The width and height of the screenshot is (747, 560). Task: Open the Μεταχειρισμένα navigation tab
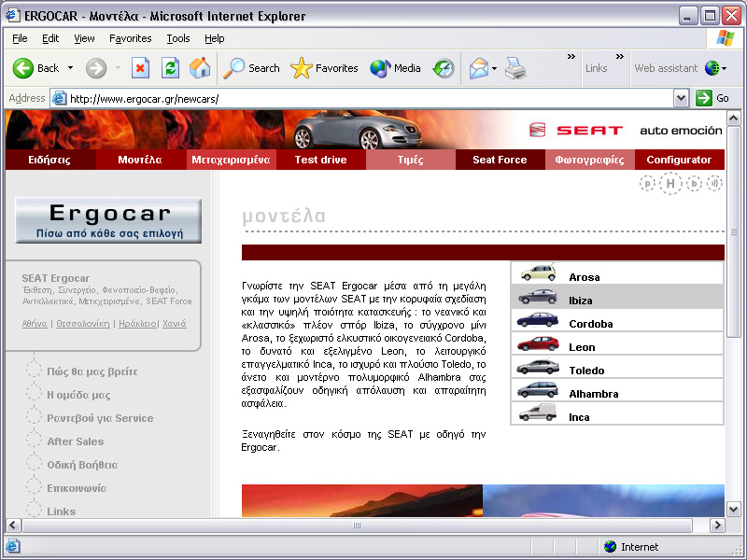click(231, 160)
